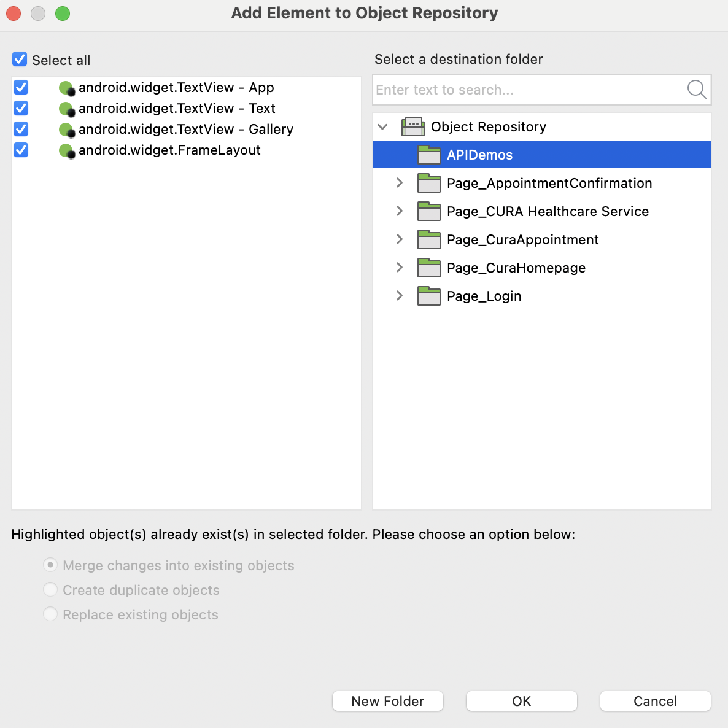Click the Page_AppointmentConfirmation folder icon
Viewport: 728px width, 728px height.
click(429, 183)
